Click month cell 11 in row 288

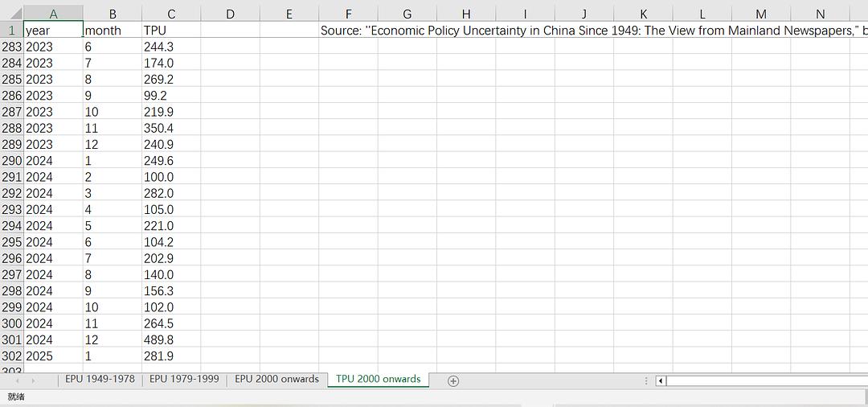(x=113, y=128)
